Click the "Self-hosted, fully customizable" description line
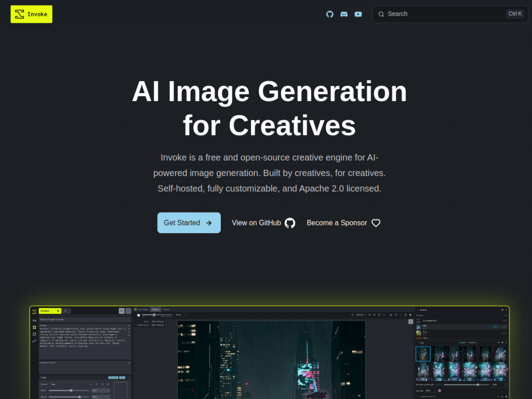Viewport: 532px width, 399px height. (270, 189)
